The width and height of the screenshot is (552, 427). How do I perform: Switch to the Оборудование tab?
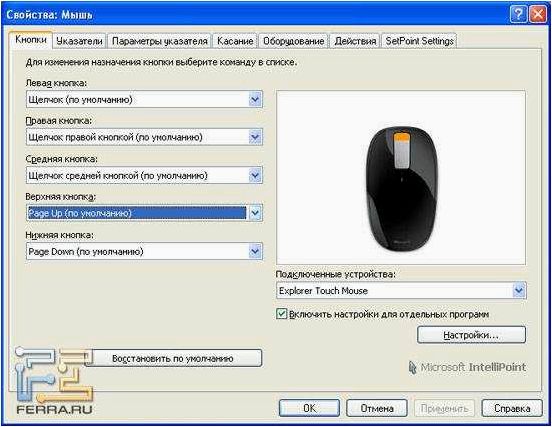[294, 41]
